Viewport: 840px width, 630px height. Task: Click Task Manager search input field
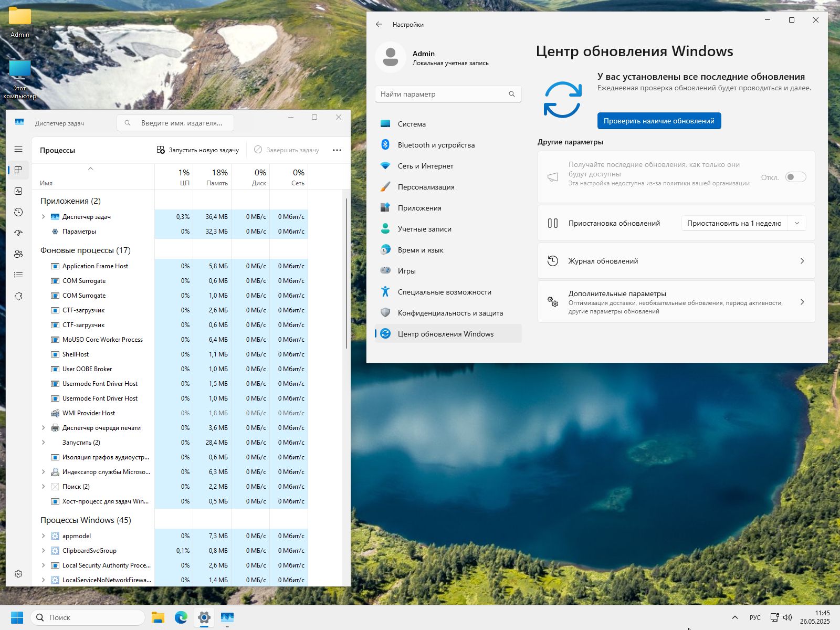(x=175, y=123)
